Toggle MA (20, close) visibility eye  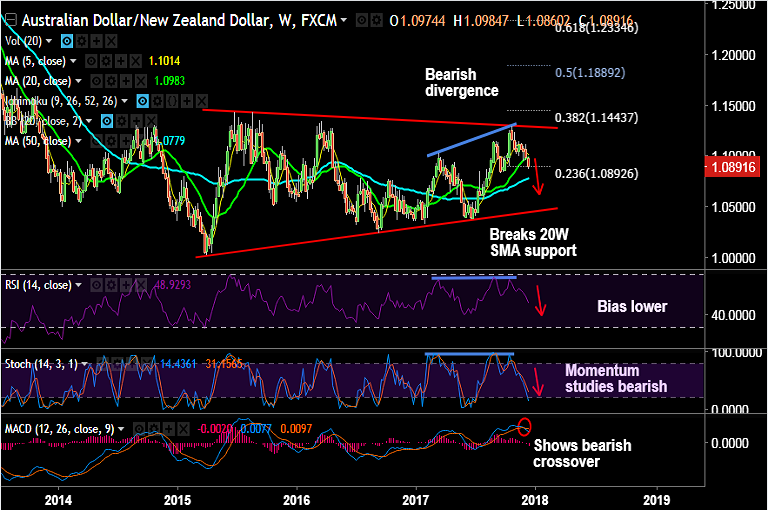click(96, 81)
